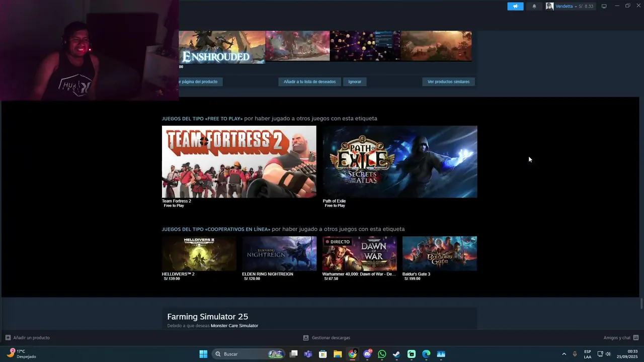The width and height of the screenshot is (644, 362).
Task: Open Discord from the taskbar
Action: (x=367, y=354)
